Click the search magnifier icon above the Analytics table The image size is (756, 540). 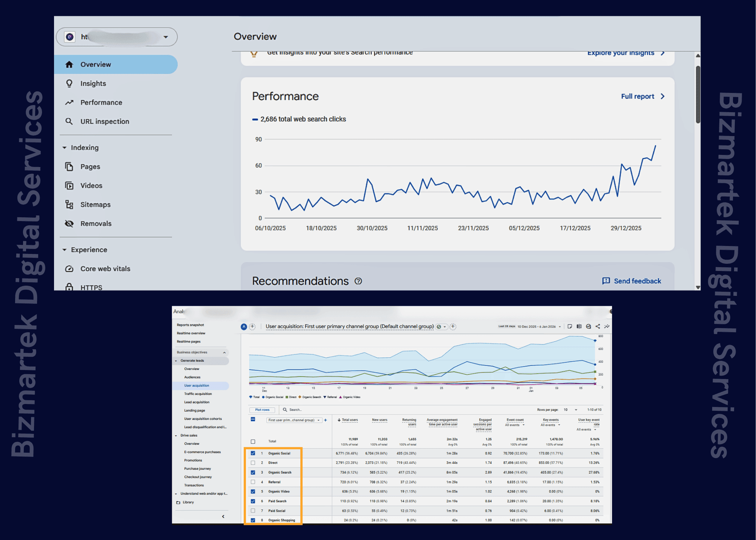[x=285, y=410]
